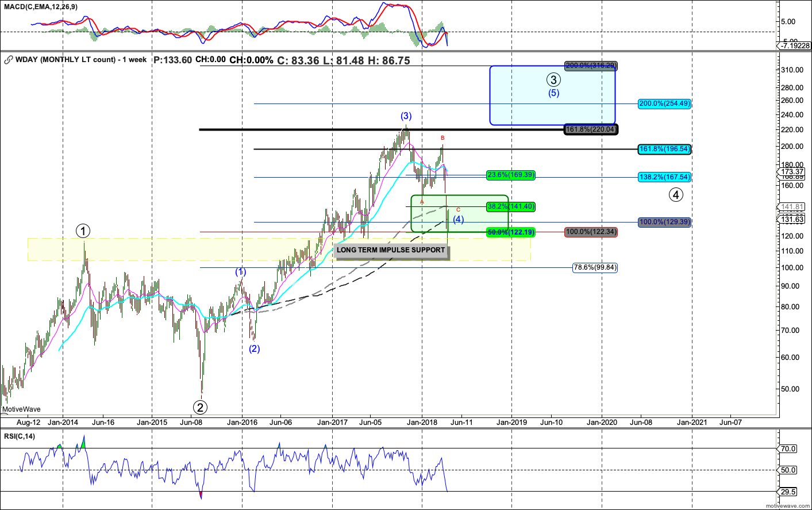The height and width of the screenshot is (510, 812).
Task: Click the 310.00 price scale label
Action: pyautogui.click(x=792, y=70)
